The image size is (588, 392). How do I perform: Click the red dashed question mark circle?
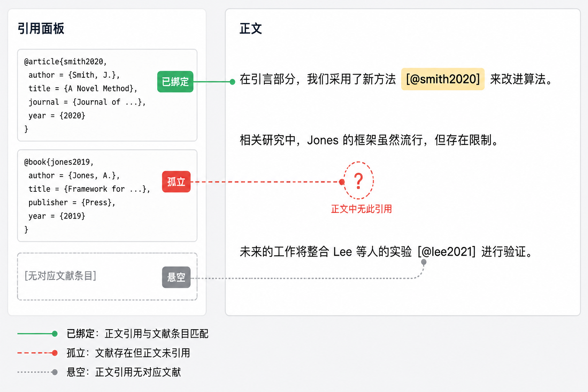click(x=359, y=181)
